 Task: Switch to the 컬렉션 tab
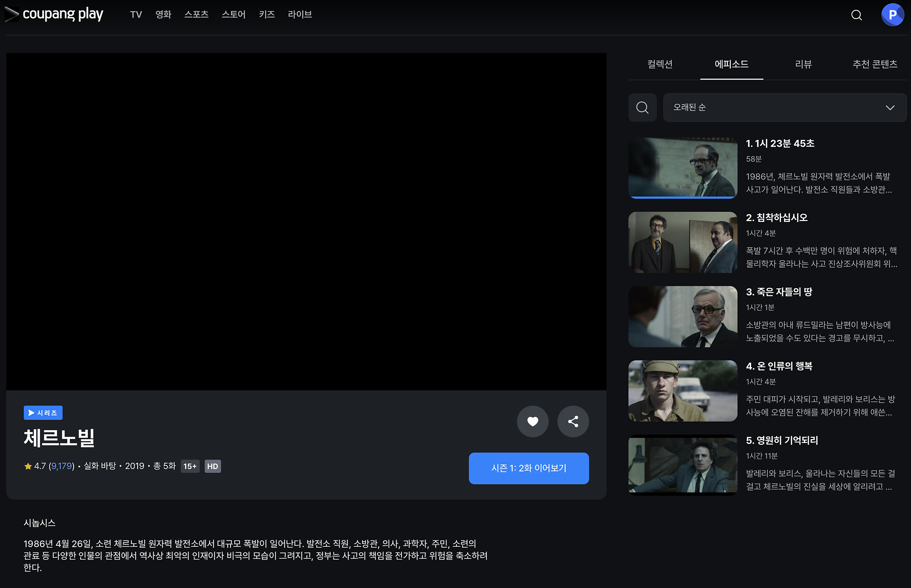point(660,64)
